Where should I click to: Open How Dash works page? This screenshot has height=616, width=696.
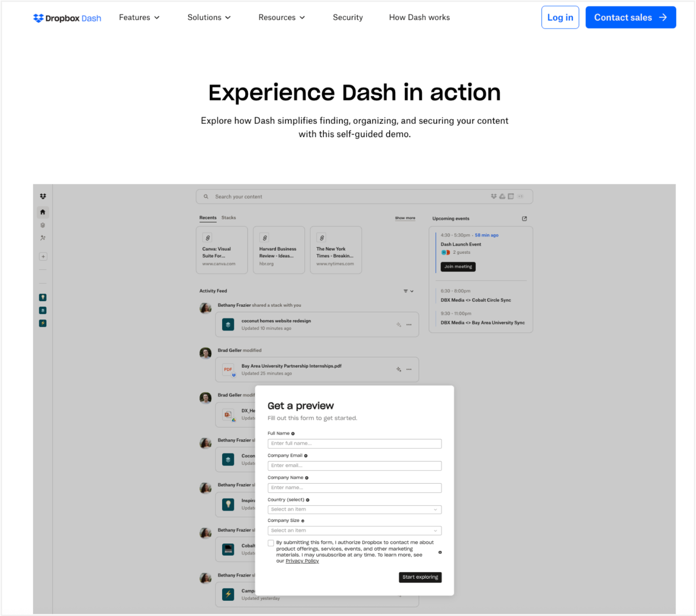[419, 17]
